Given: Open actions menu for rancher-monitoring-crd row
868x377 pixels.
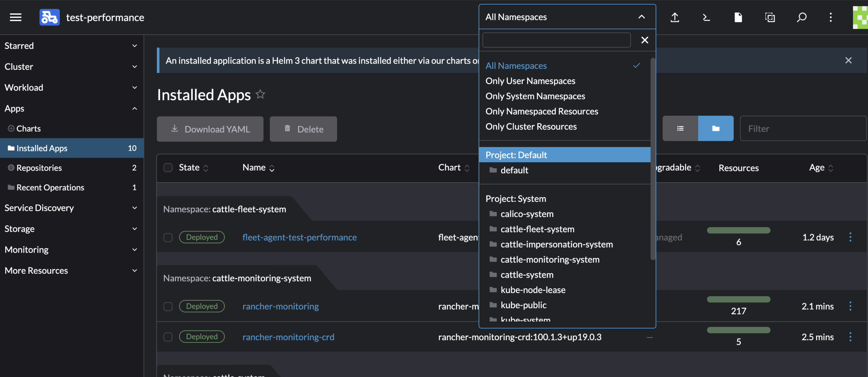Looking at the screenshot, I should 850,337.
